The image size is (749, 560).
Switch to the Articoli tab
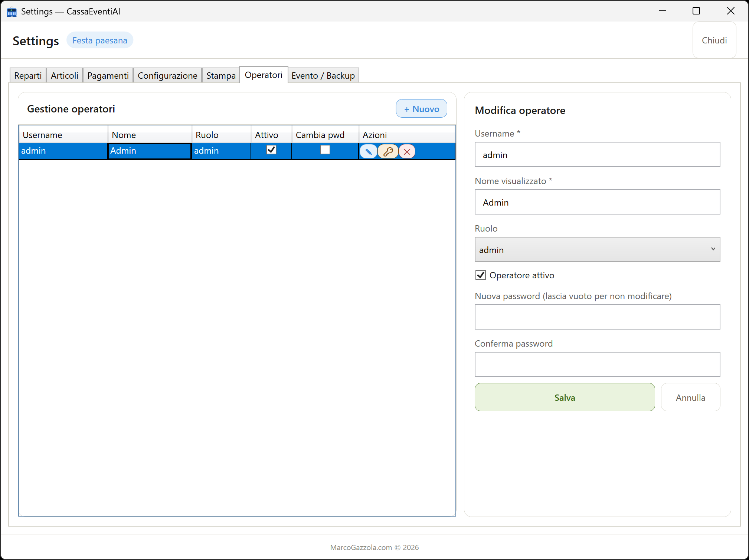tap(65, 75)
